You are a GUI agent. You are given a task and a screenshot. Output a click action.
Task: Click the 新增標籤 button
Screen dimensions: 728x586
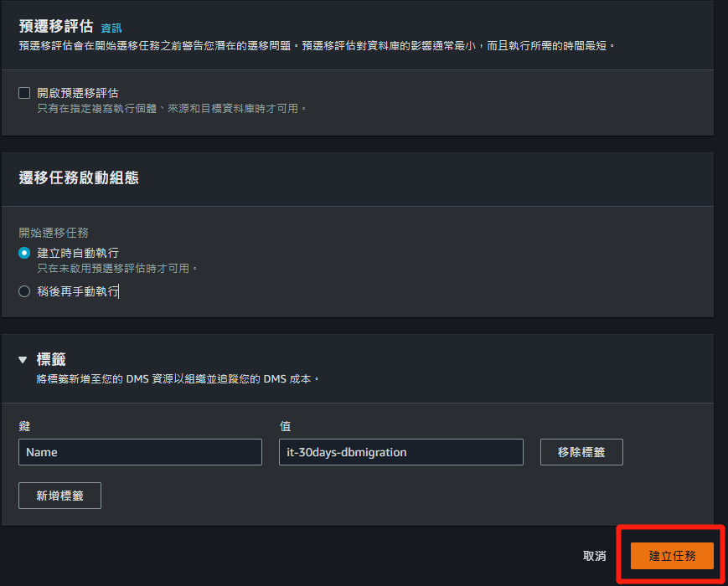coord(59,496)
